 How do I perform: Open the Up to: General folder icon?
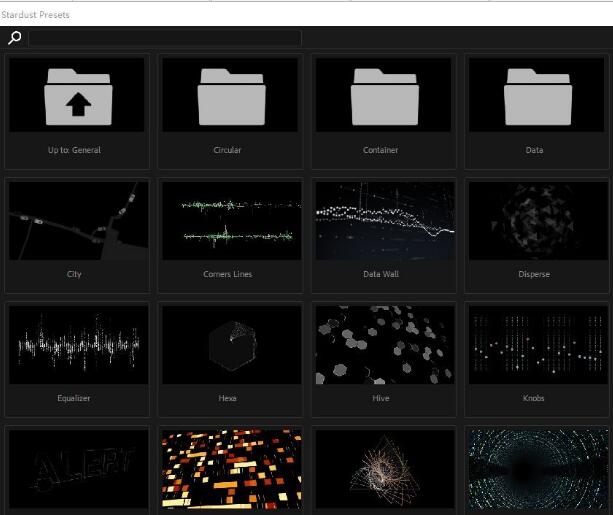[77, 95]
